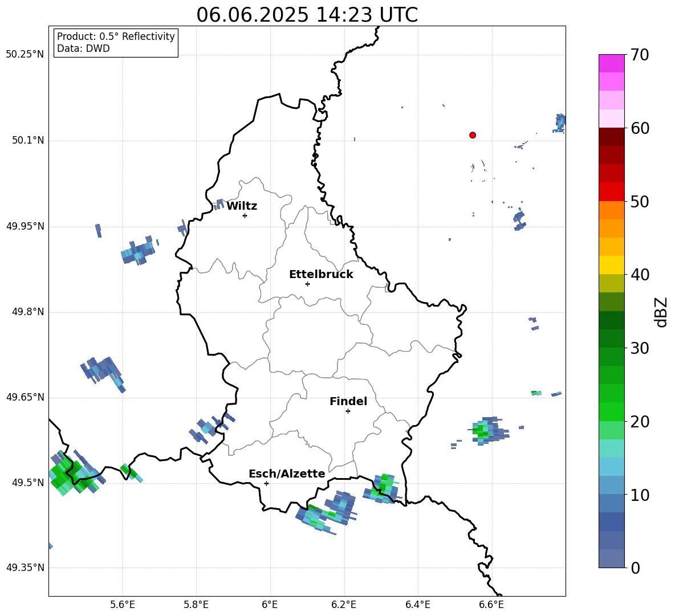Viewport: 675px width, 616px height.
Task: Click the plus marker below Wiltz
Action: pos(245,215)
